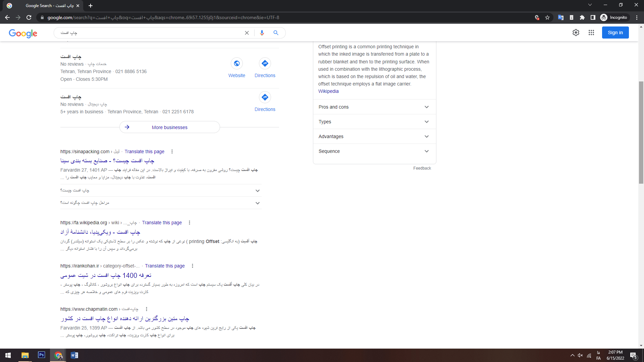This screenshot has height=362, width=644.
Task: Expand second question under sinapacking result
Action: [161, 203]
